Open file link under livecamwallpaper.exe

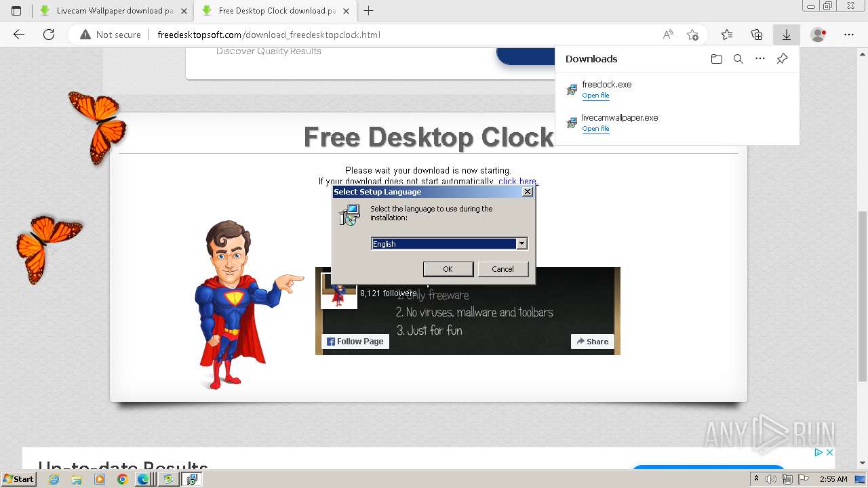coord(595,129)
